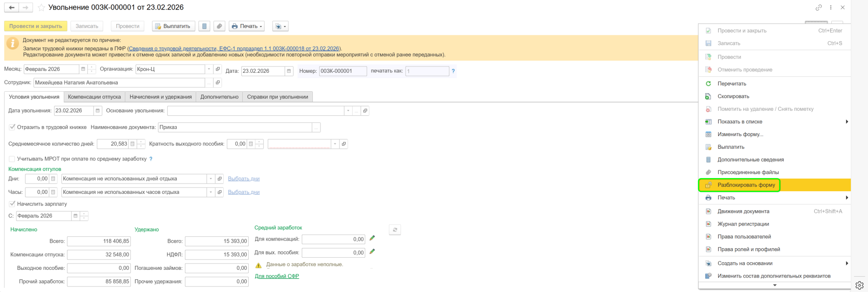Click the 'Выплатить' toolbar button
This screenshot has width=868, height=292.
tap(173, 26)
